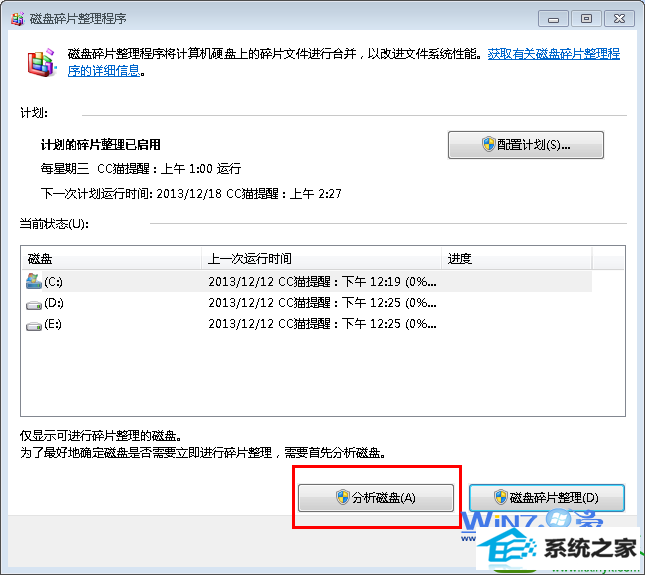Click the 每星期三 schedule line
Screen dimensions: 645x575
(141, 169)
